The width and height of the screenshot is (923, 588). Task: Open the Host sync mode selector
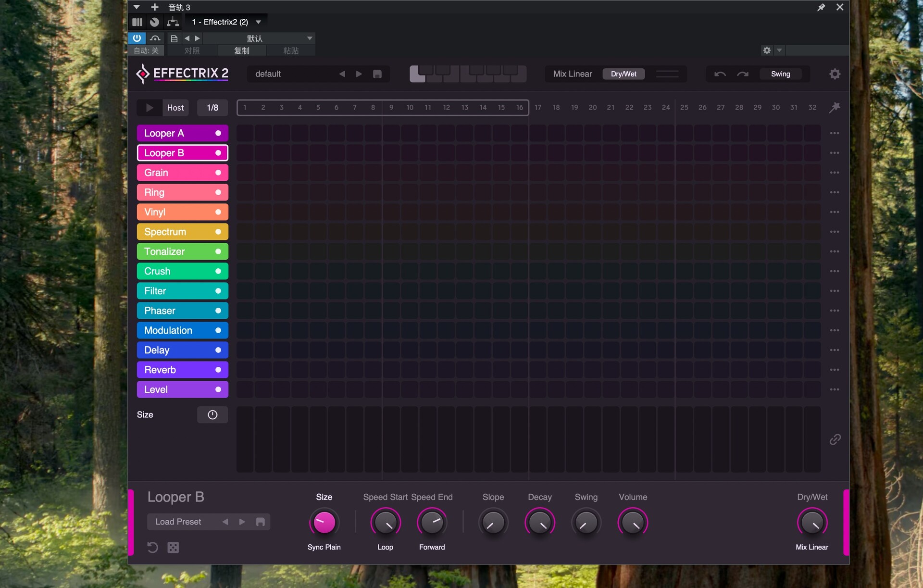tap(175, 108)
